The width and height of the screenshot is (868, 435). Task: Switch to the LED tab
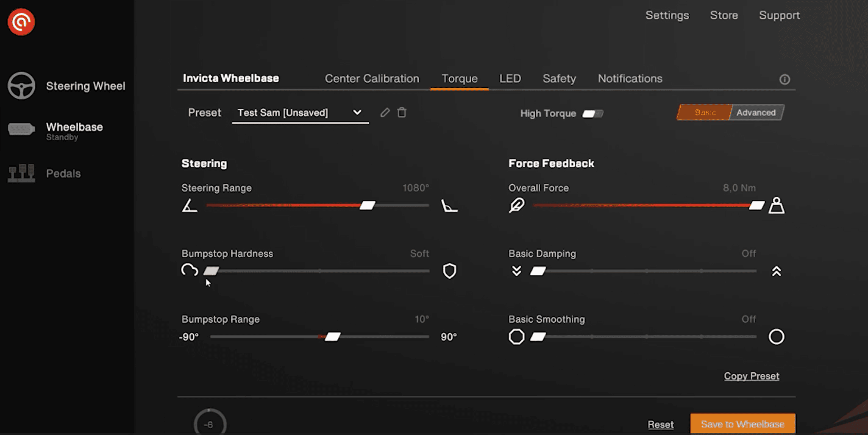[510, 78]
